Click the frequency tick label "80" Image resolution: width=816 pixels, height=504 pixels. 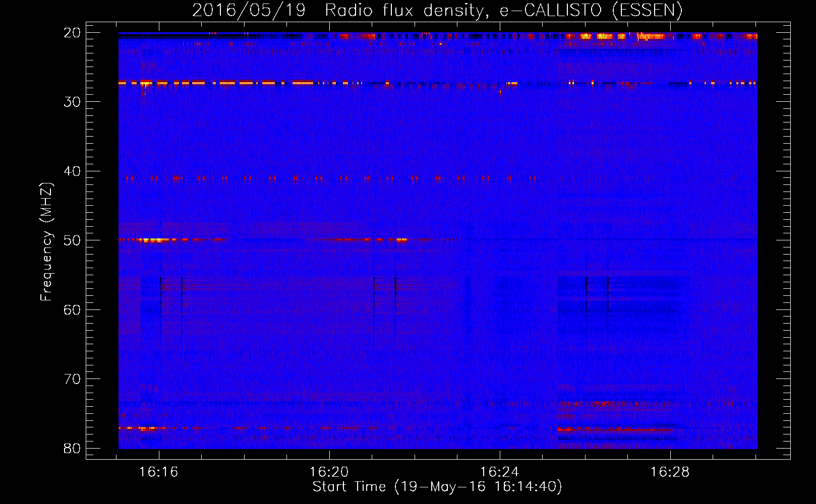point(73,449)
